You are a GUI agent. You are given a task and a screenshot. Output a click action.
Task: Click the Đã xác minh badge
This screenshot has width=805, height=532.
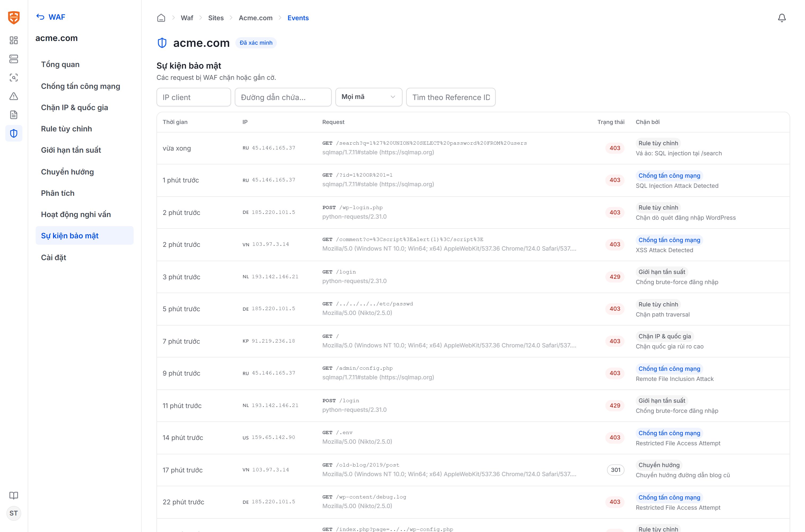point(256,43)
